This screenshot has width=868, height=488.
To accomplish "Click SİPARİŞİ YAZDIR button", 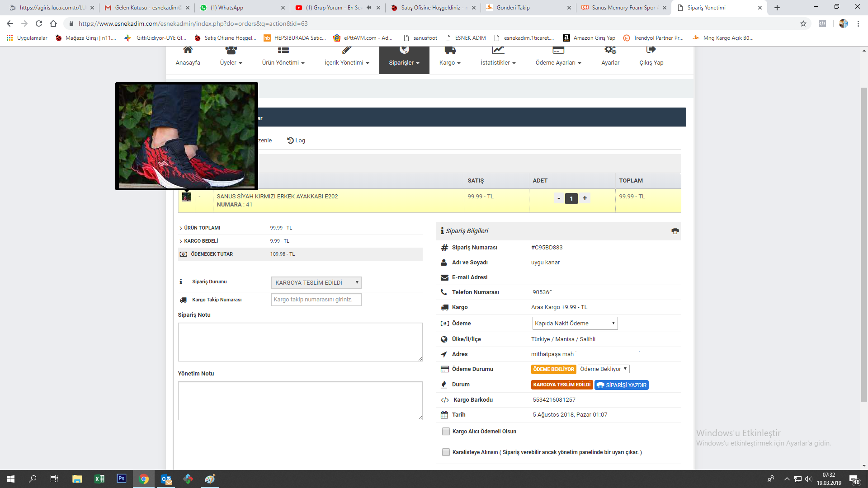I will (x=622, y=385).
